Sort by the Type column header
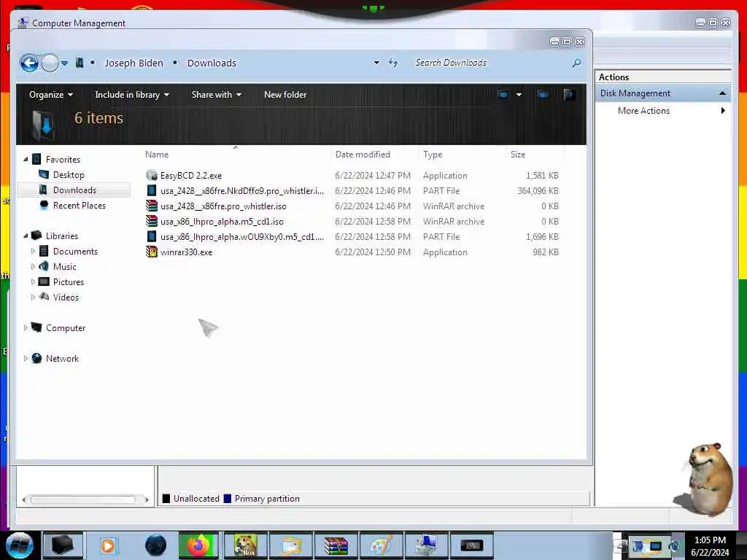 point(433,155)
